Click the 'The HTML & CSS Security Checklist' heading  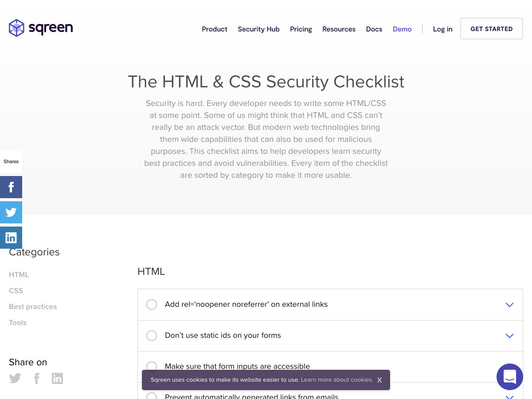pos(266,82)
